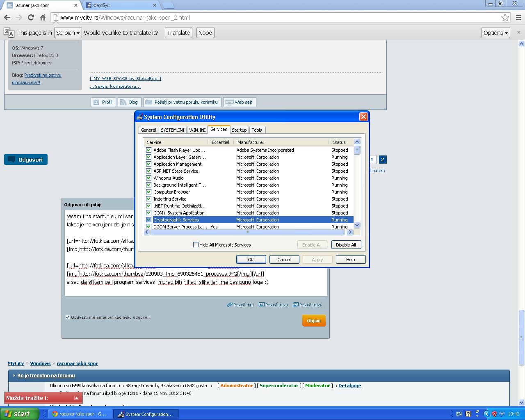The height and width of the screenshot is (420, 525).
Task: Switch to the General tab
Action: 148,130
